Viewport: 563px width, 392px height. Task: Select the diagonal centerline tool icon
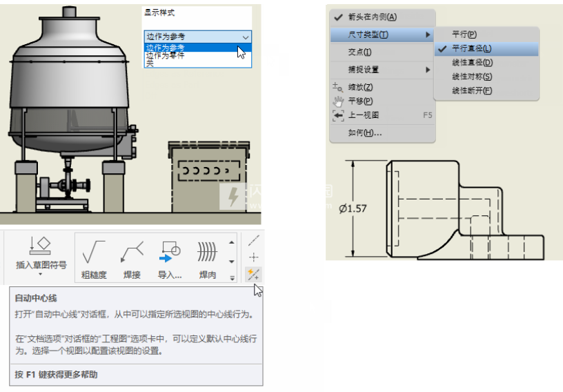pyautogui.click(x=253, y=239)
